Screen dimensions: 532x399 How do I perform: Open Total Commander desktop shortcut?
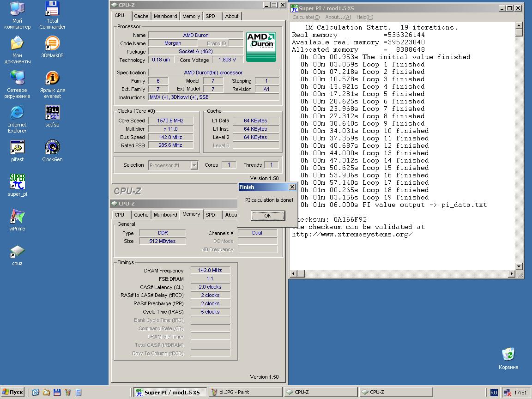pyautogui.click(x=52, y=15)
